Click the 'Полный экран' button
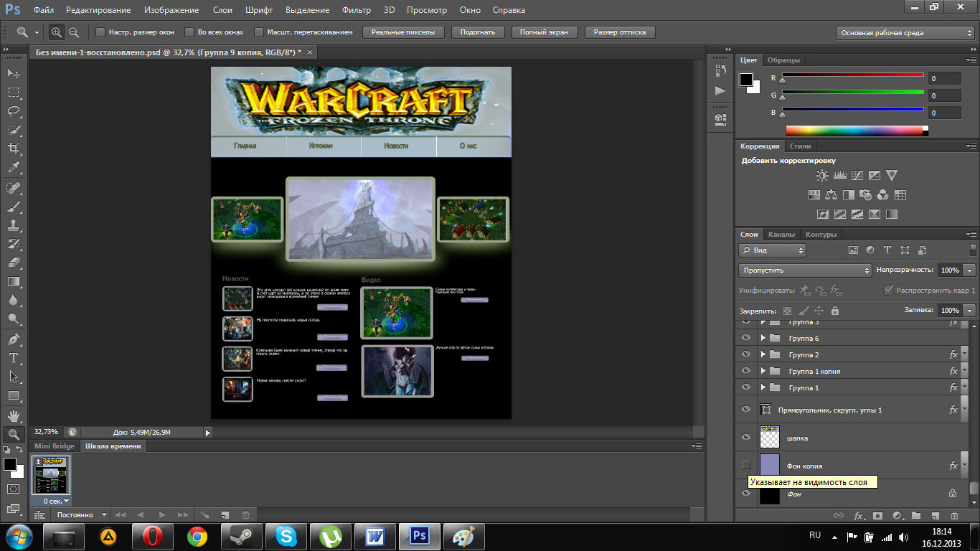This screenshot has height=551, width=980. click(x=544, y=32)
